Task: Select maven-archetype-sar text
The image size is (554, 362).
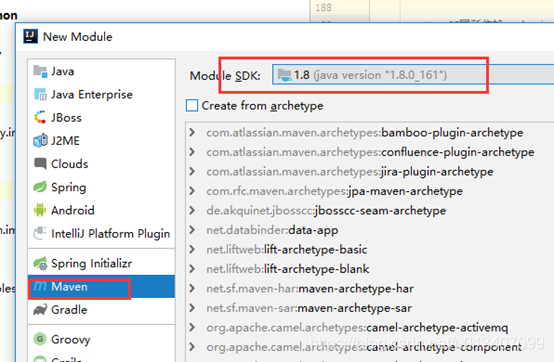Action: tap(355, 308)
